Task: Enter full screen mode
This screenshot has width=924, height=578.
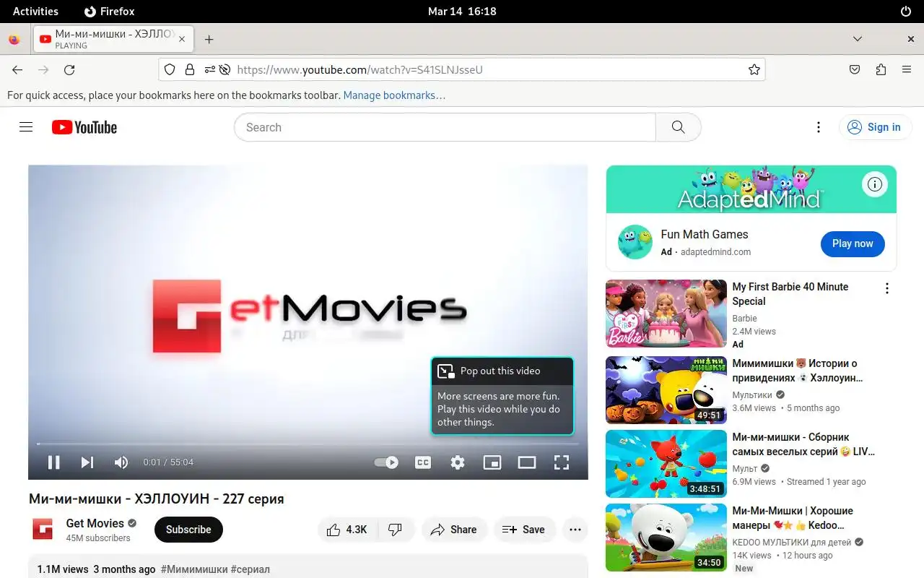Action: tap(562, 462)
